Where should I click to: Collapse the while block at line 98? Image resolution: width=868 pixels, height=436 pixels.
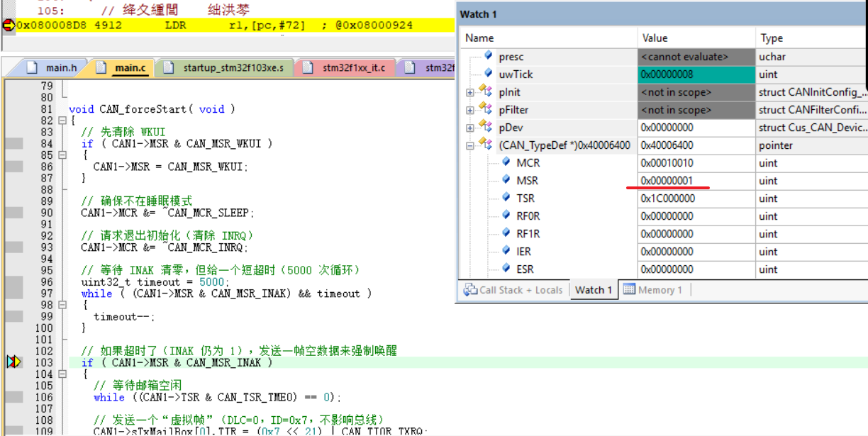click(62, 305)
